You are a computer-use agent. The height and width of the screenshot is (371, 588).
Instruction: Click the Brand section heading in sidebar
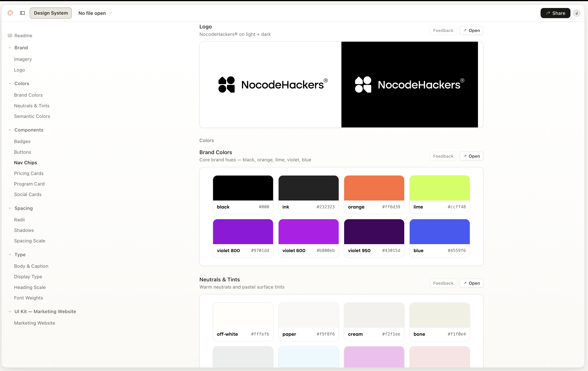pyautogui.click(x=21, y=48)
